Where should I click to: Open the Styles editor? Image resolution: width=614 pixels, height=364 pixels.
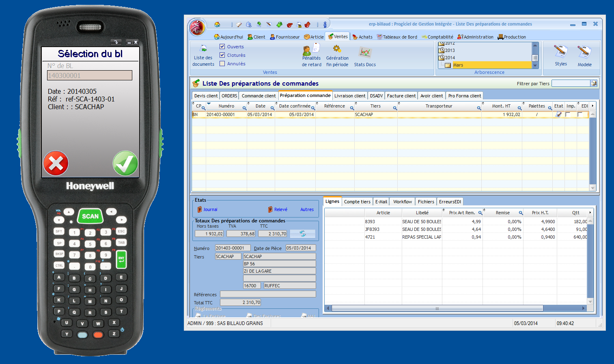click(561, 55)
